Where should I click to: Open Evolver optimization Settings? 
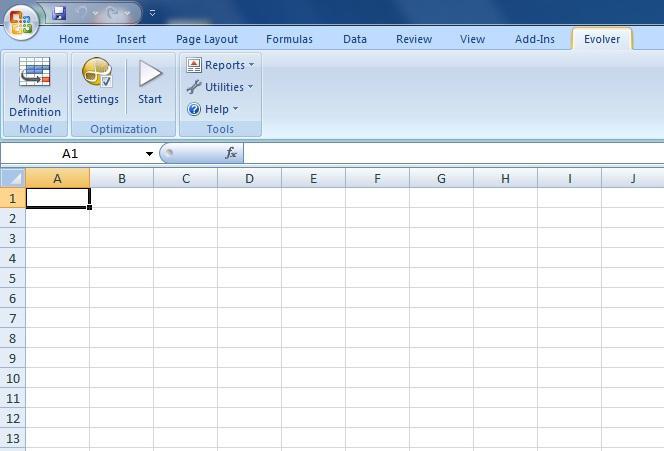98,81
